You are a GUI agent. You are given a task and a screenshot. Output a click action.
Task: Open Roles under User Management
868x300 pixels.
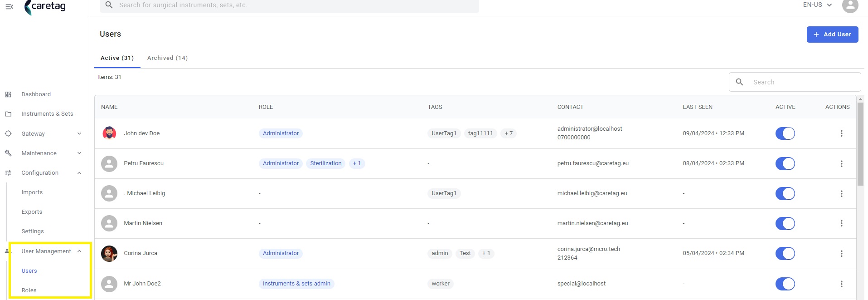pyautogui.click(x=29, y=290)
